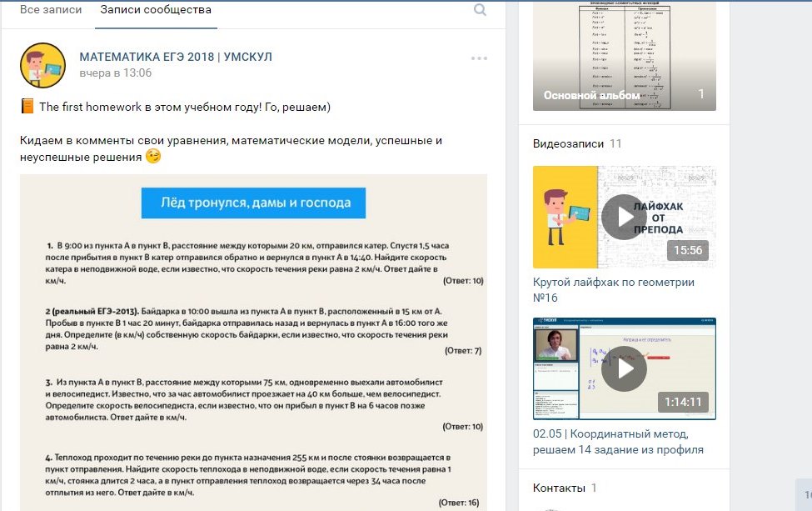
Task: Click the search magnifier icon on wall
Action: point(480,10)
